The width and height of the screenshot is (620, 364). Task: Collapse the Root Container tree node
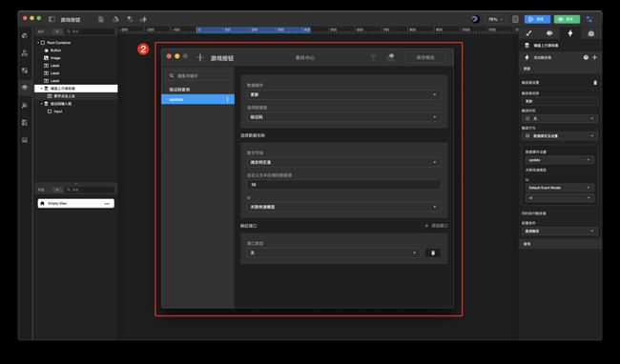coord(38,42)
